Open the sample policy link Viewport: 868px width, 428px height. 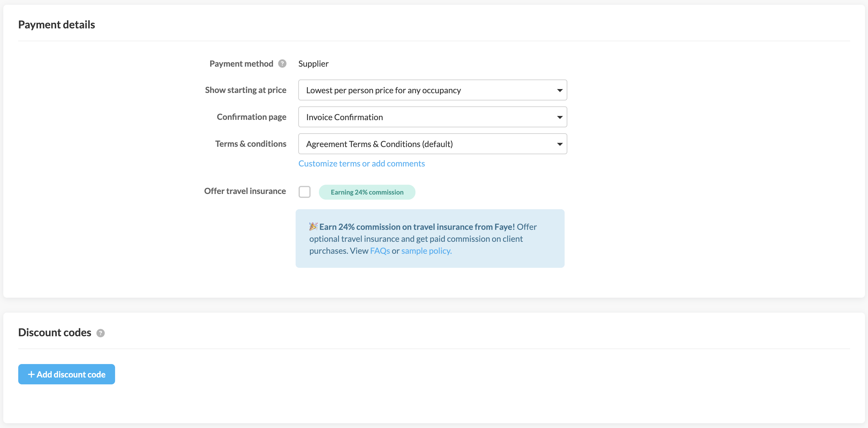(x=426, y=251)
